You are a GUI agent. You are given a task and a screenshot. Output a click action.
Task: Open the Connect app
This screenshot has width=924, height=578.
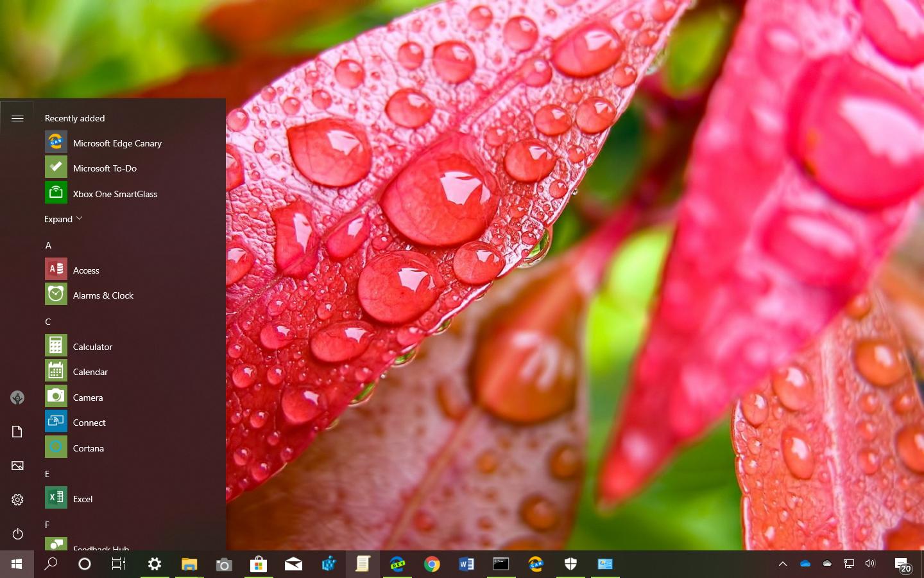(x=89, y=423)
